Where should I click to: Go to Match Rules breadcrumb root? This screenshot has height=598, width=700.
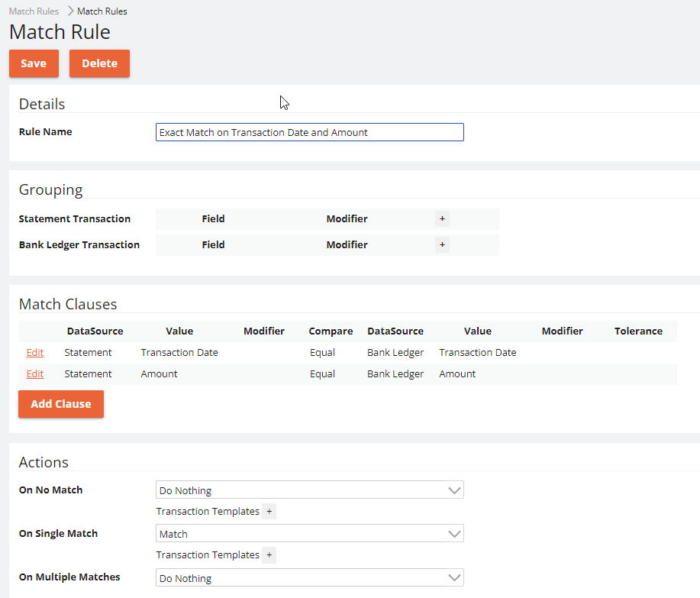point(34,11)
